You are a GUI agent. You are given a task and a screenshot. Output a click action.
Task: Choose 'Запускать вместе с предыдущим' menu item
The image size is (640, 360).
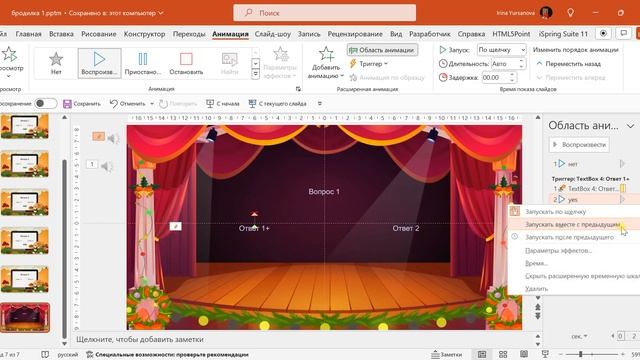pos(573,224)
